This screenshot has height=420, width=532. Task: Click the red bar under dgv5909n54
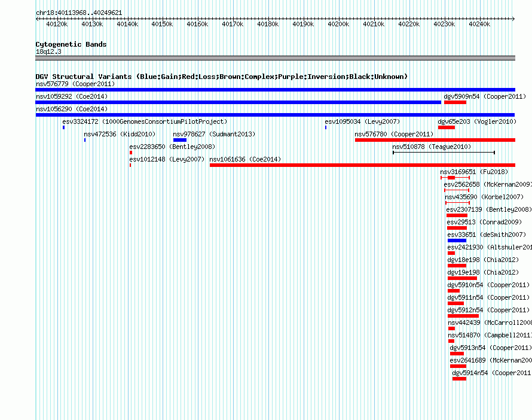[455, 102]
